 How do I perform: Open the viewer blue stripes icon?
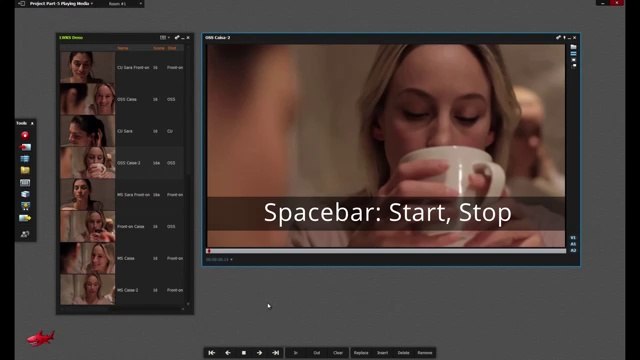pos(573,53)
